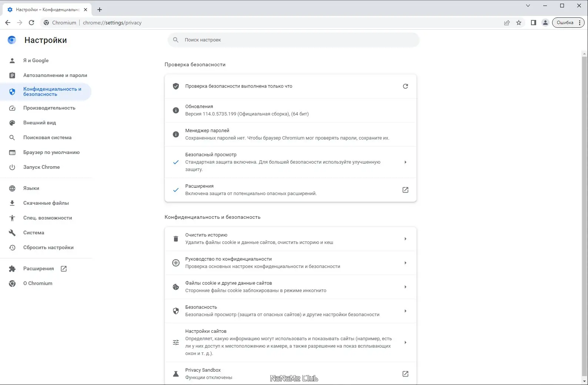This screenshot has height=385, width=588.
Task: Click the share page icon
Action: 507,23
